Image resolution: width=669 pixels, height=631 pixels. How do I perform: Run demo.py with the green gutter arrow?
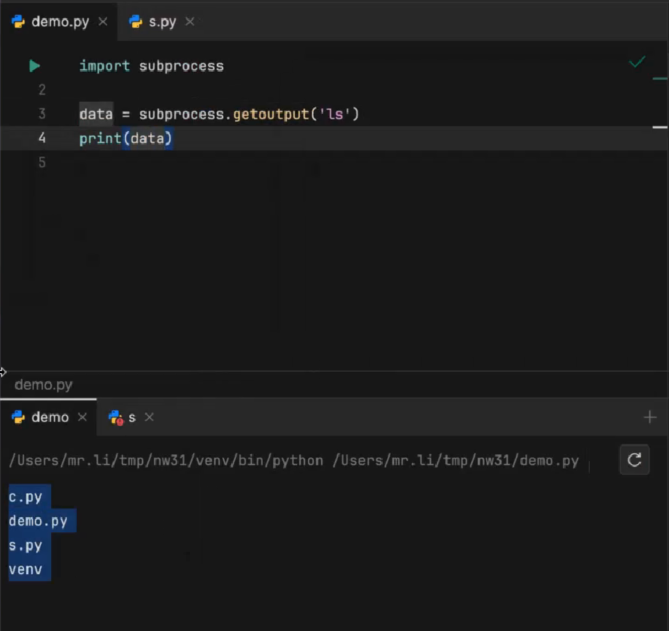(x=35, y=66)
